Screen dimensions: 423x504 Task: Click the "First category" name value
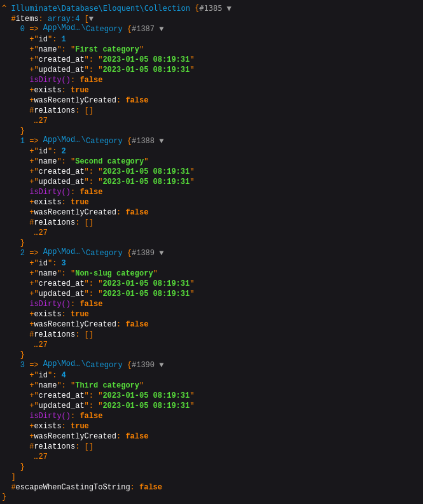click(107, 50)
